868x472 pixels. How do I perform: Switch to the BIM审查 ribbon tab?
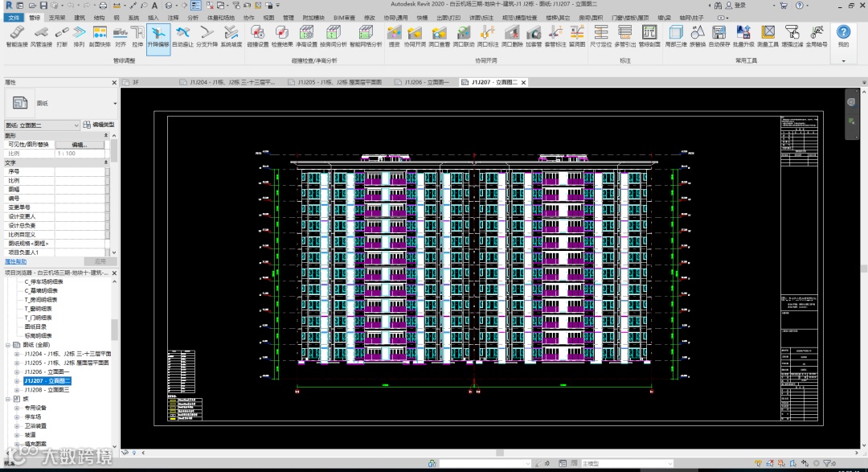point(344,18)
